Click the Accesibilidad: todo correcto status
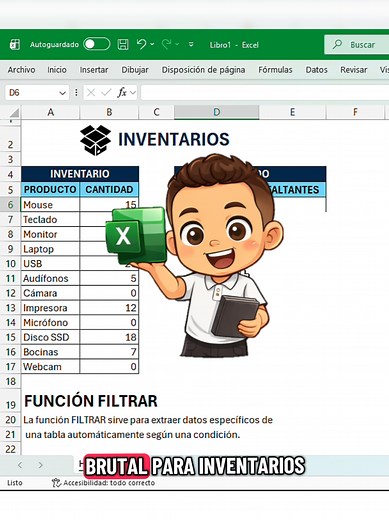This screenshot has height=520, width=389. point(104,483)
